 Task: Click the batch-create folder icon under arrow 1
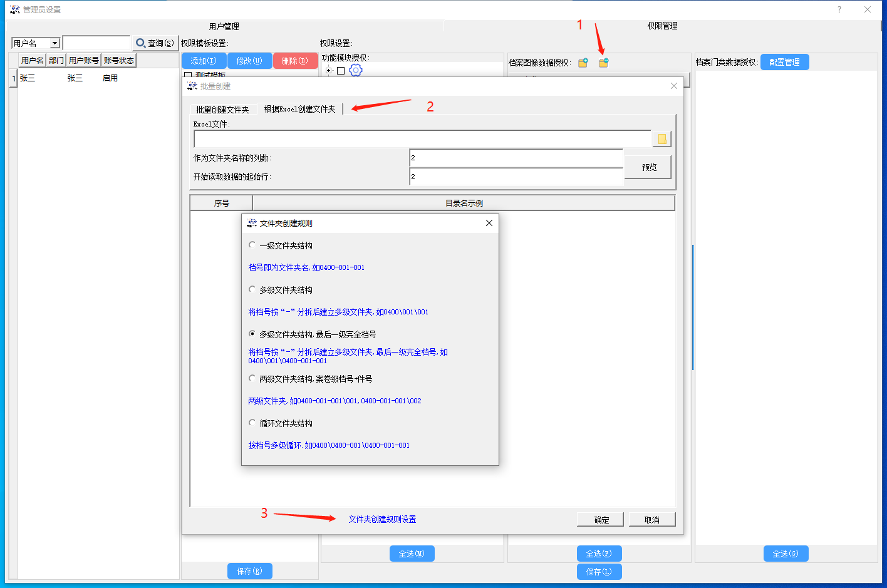pyautogui.click(x=604, y=63)
